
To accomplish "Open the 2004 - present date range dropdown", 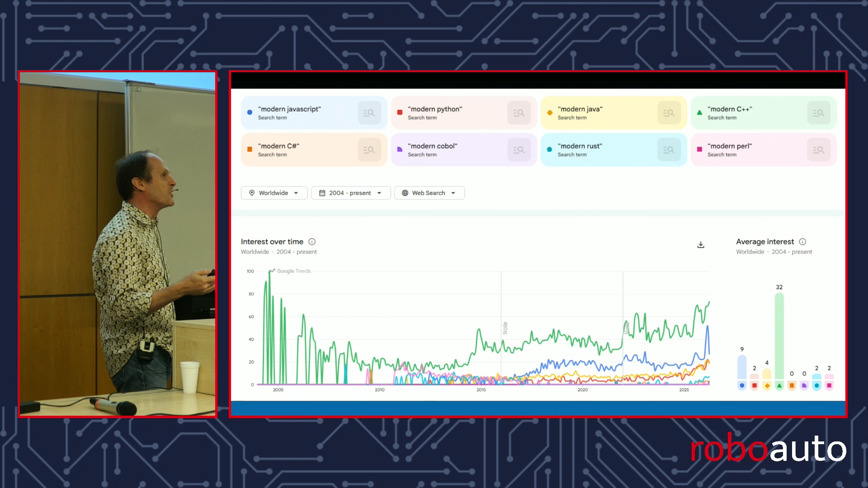I will (350, 193).
